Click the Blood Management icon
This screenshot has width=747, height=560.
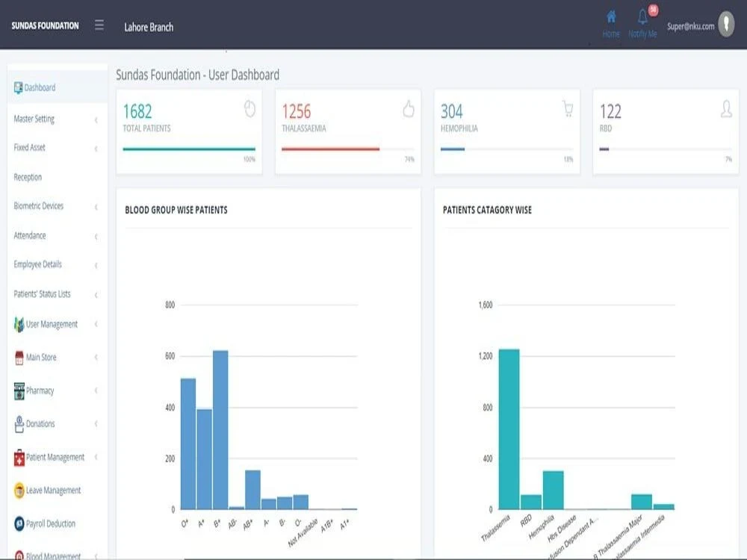click(x=19, y=556)
